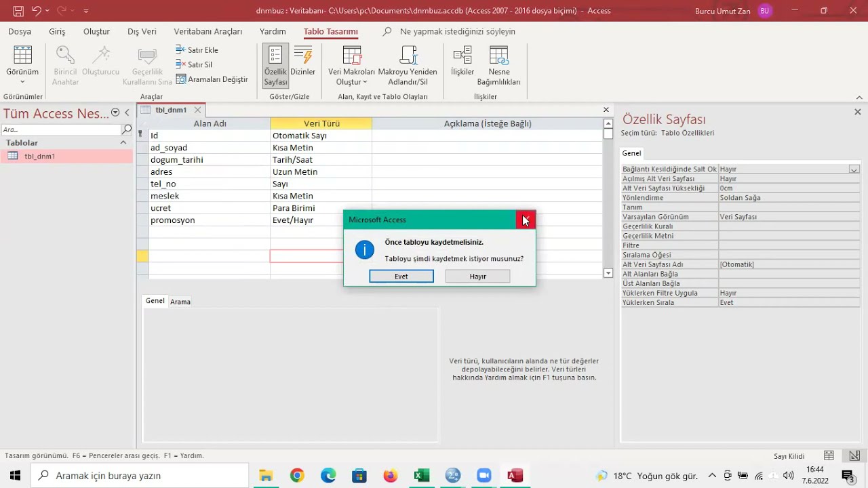Switch to Design view in status bar

(854, 456)
